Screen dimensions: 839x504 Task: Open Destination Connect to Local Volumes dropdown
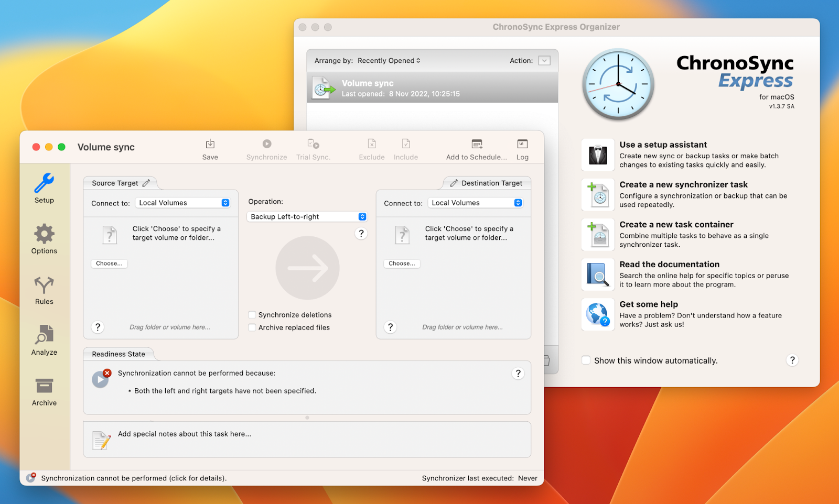tap(476, 203)
